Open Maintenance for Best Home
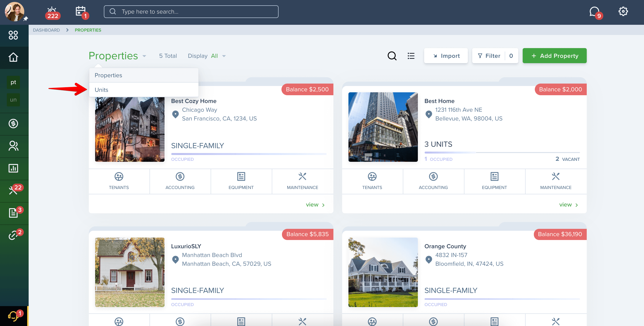Viewport: 644px width, 326px height. pos(555,181)
